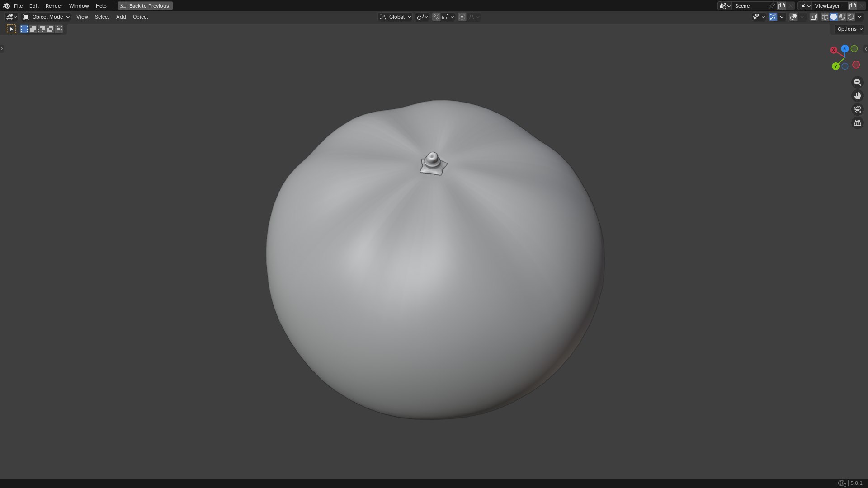Click the green Y axis gizmo handle
The width and height of the screenshot is (868, 488).
click(835, 66)
